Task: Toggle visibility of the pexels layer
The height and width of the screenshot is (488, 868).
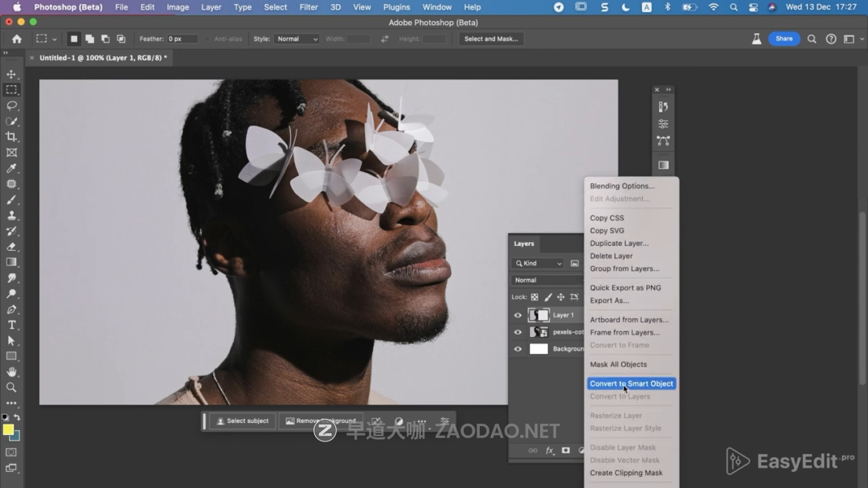Action: click(518, 332)
